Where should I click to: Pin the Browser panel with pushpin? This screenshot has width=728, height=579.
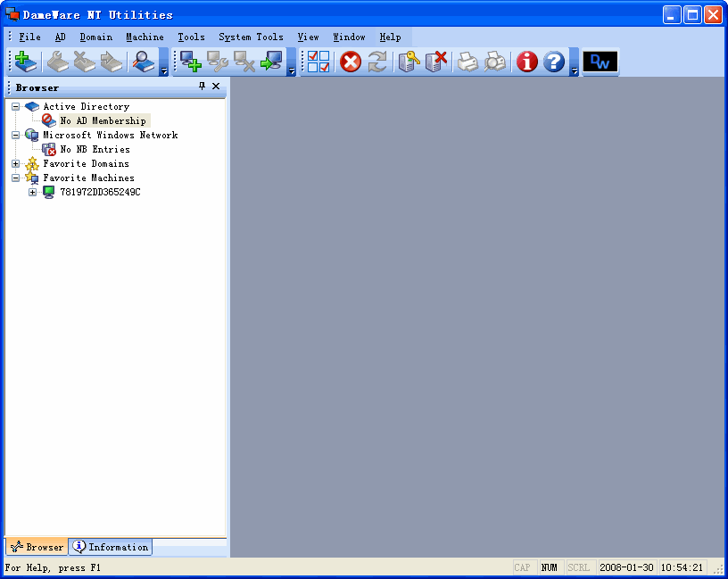(x=202, y=87)
